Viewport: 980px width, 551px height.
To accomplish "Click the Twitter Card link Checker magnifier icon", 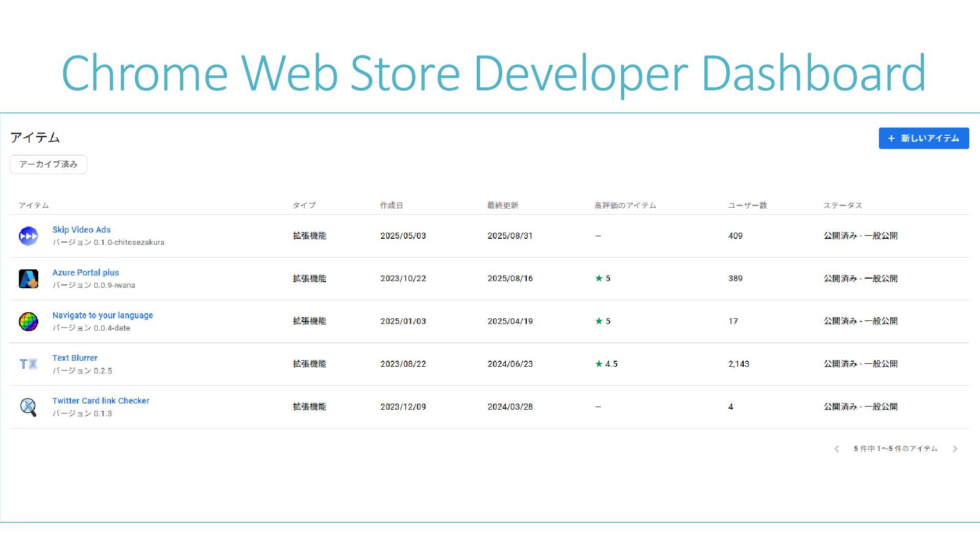I will [x=29, y=407].
